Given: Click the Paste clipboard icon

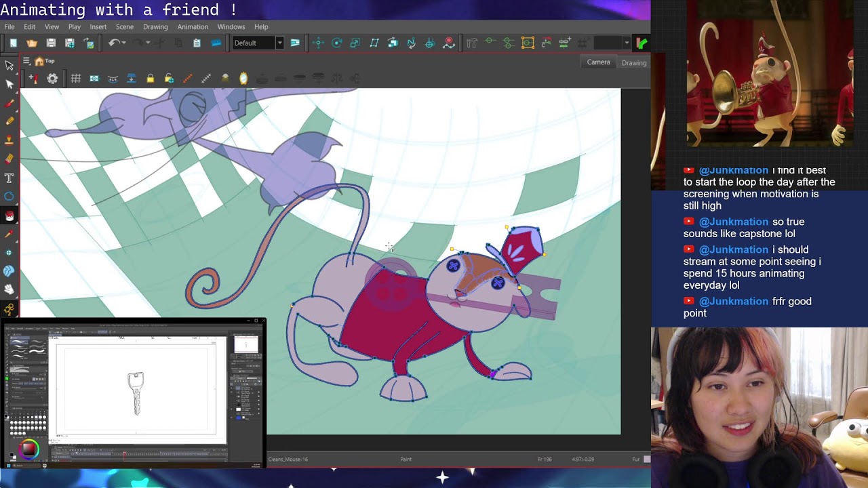Looking at the screenshot, I should click(x=197, y=43).
